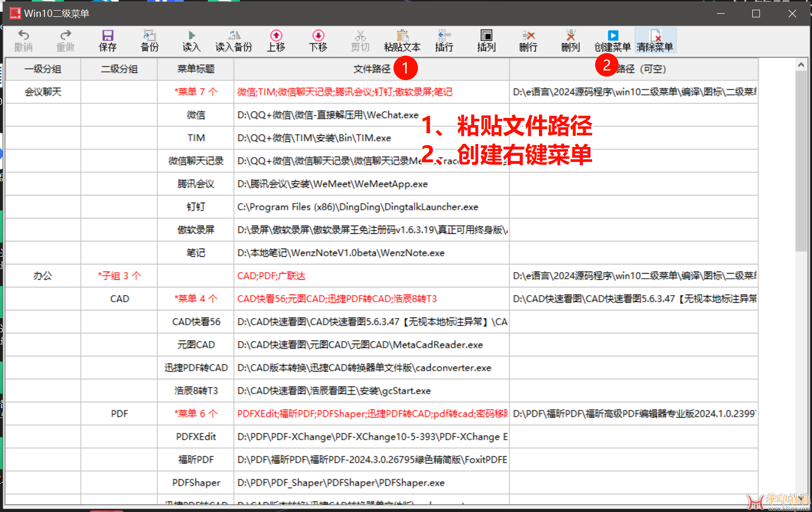The width and height of the screenshot is (812, 512).
Task: Select the PDF second-level group cell
Action: pyautogui.click(x=119, y=413)
